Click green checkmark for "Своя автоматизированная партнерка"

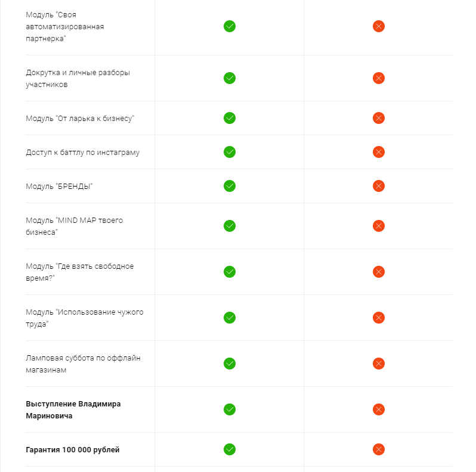229,26
